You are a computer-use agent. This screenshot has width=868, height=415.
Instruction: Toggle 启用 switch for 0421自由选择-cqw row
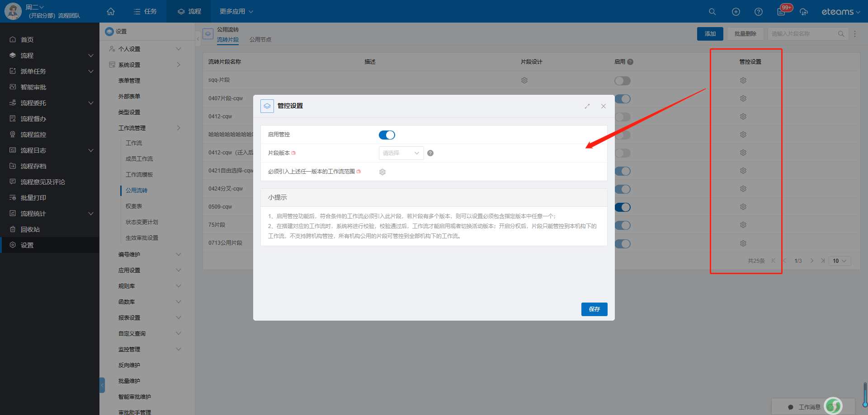[623, 171]
